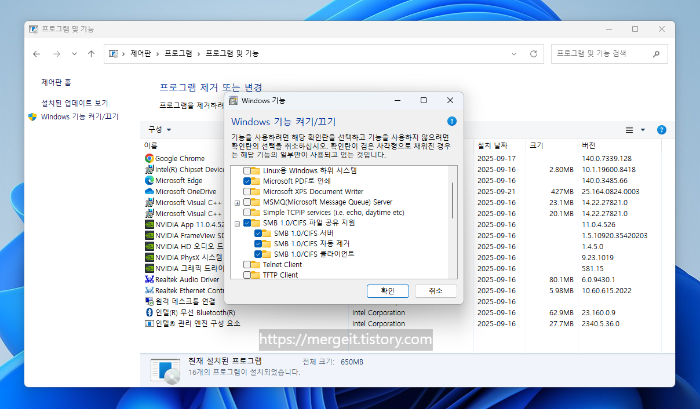Click 제어판 in the breadcrumb path
This screenshot has height=409, width=700.
pyautogui.click(x=141, y=54)
